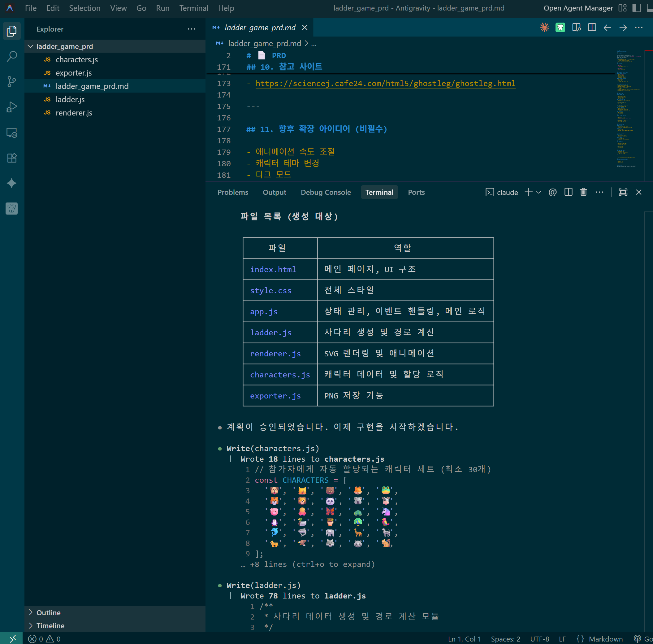The height and width of the screenshot is (644, 653).
Task: Switch to the Debug Console tab
Action: click(326, 192)
